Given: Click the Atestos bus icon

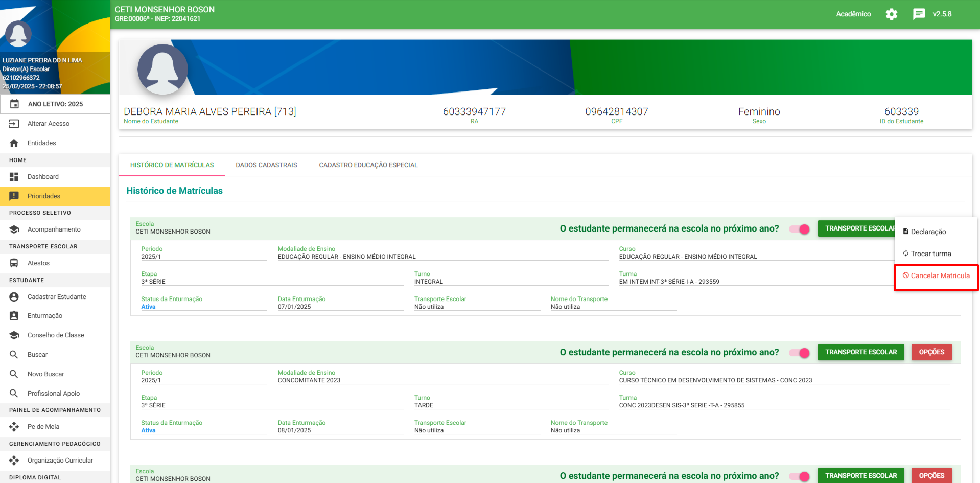Looking at the screenshot, I should (14, 263).
